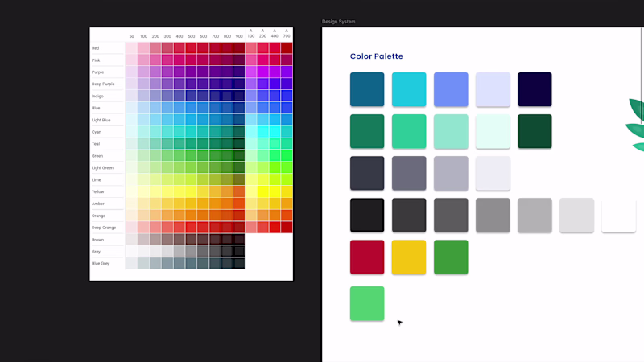Click the Lime row label
The width and height of the screenshot is (644, 362).
[x=96, y=179]
